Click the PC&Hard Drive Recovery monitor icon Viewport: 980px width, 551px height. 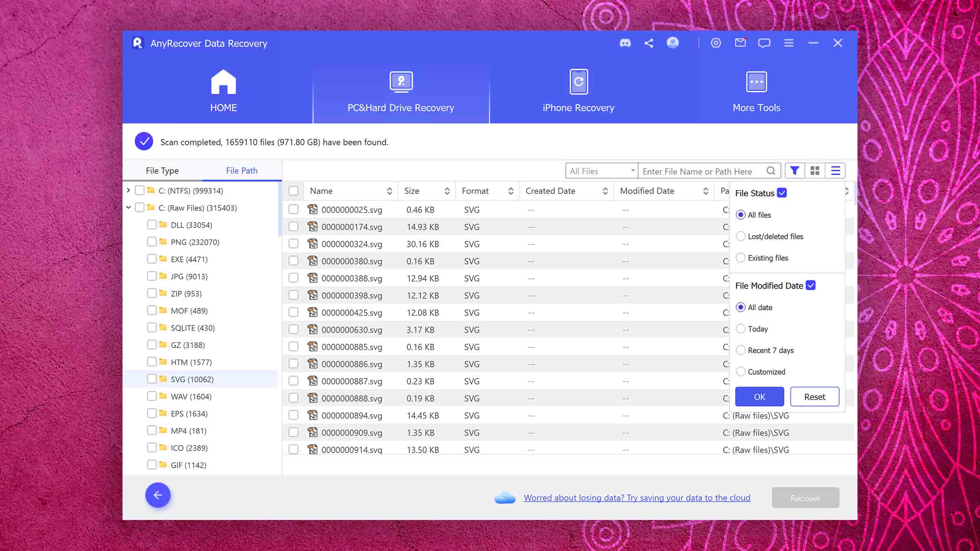tap(401, 82)
